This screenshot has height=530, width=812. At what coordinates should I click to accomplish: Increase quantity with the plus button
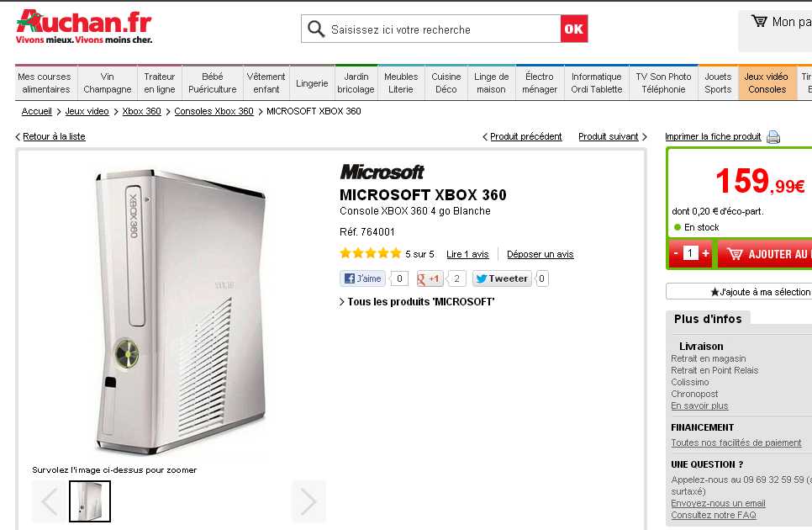(705, 253)
